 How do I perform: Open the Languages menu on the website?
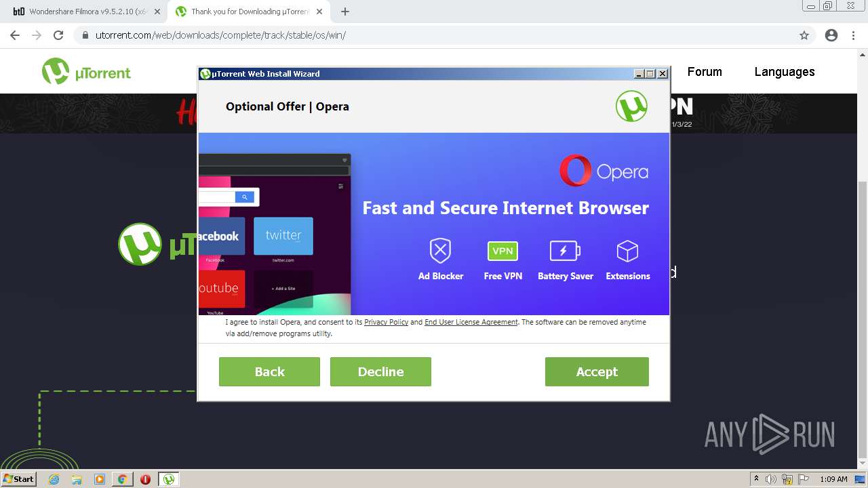click(785, 72)
